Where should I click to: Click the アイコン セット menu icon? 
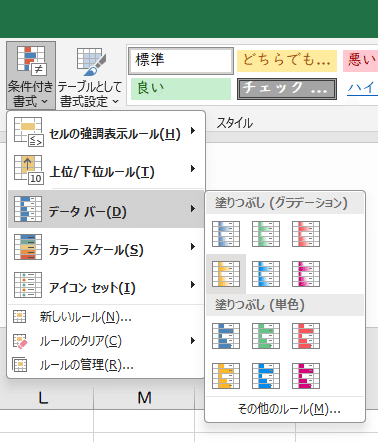28,285
